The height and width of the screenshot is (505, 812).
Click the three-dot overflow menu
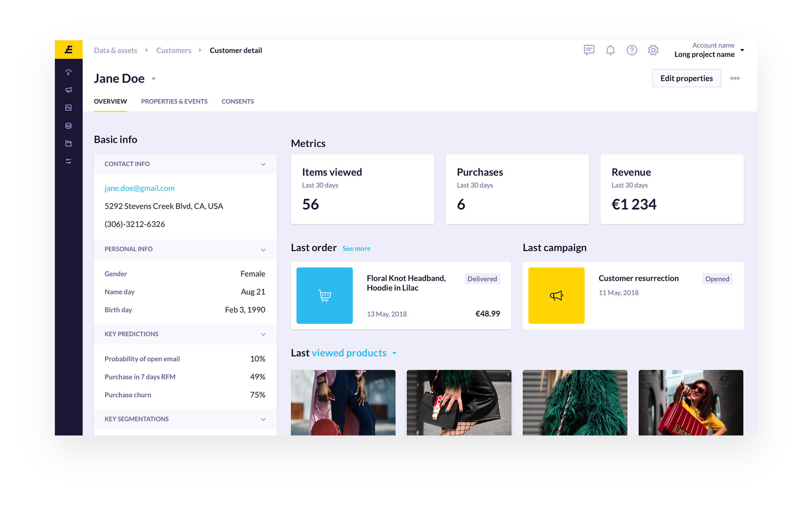click(x=735, y=78)
